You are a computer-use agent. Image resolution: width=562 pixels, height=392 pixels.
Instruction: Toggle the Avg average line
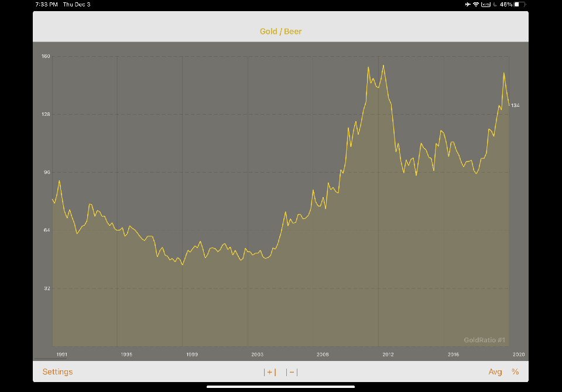(x=495, y=372)
